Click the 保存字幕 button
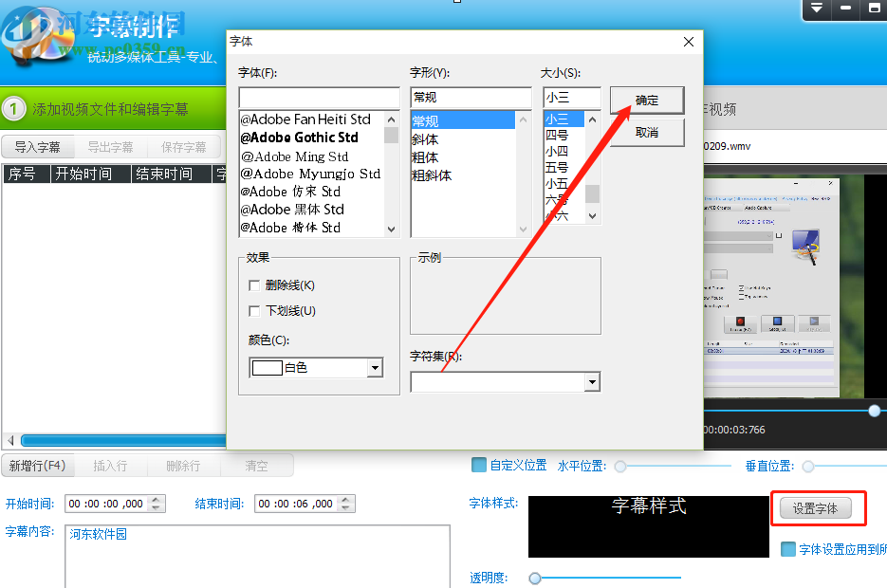The width and height of the screenshot is (887, 588). click(x=184, y=148)
